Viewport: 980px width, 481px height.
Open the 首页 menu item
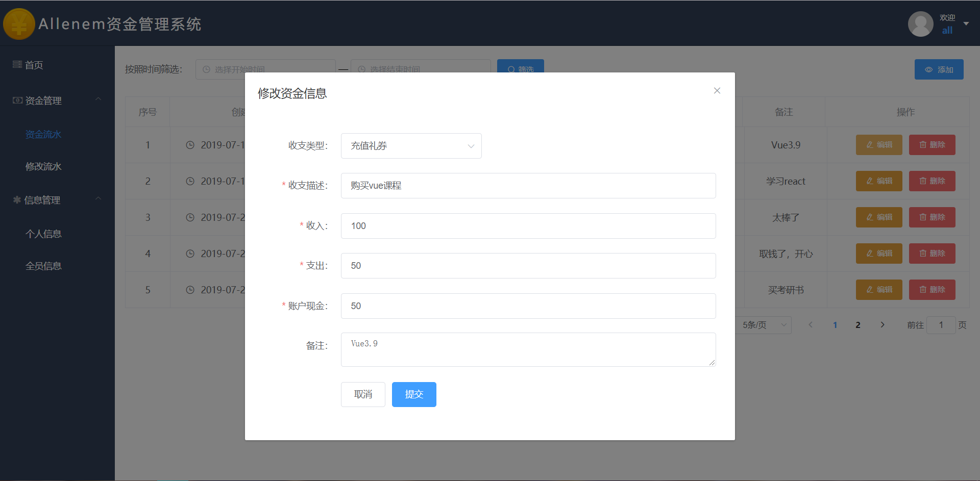[x=57, y=65]
